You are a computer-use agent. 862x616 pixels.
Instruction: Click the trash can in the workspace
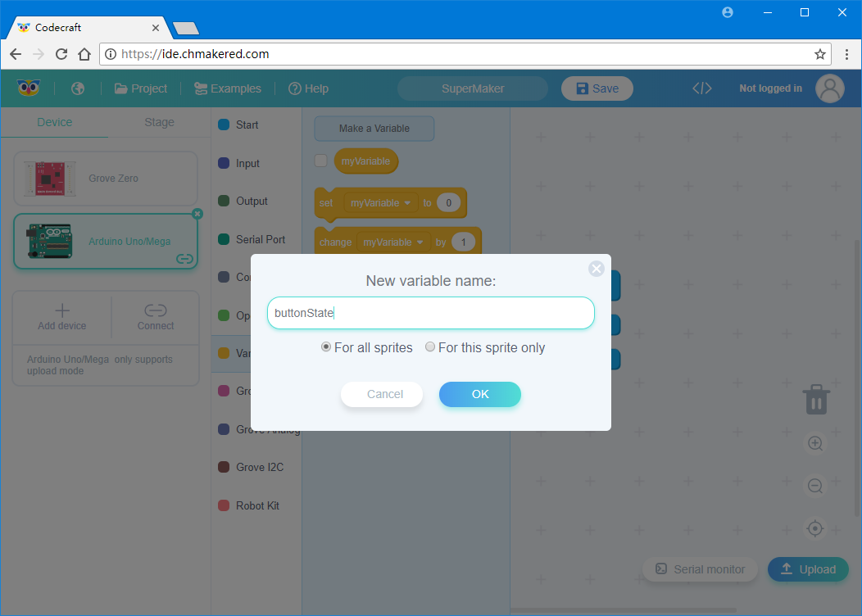tap(815, 399)
